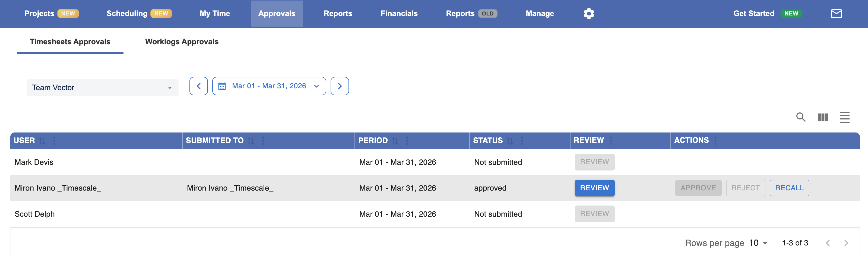The image size is (868, 259).
Task: Click REVIEW for Mark Devis
Action: pyautogui.click(x=594, y=162)
